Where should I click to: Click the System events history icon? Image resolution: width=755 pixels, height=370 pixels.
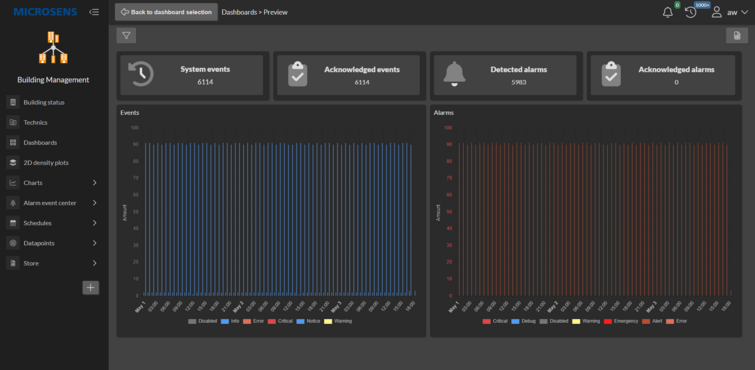141,75
